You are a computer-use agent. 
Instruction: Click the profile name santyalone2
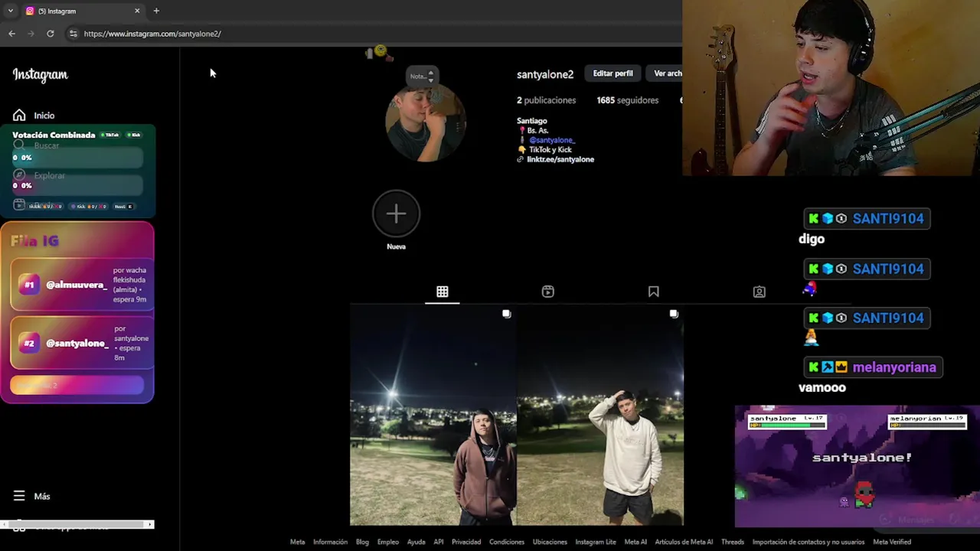pyautogui.click(x=545, y=74)
